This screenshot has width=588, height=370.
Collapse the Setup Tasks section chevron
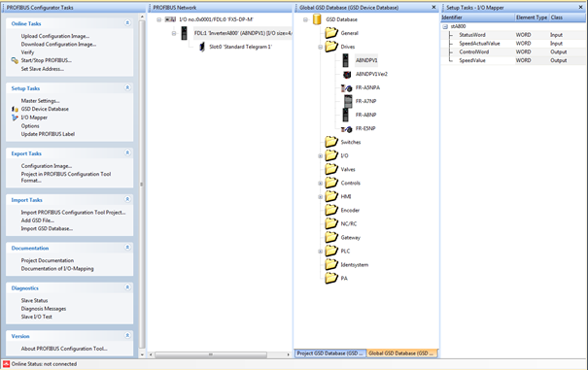127,87
